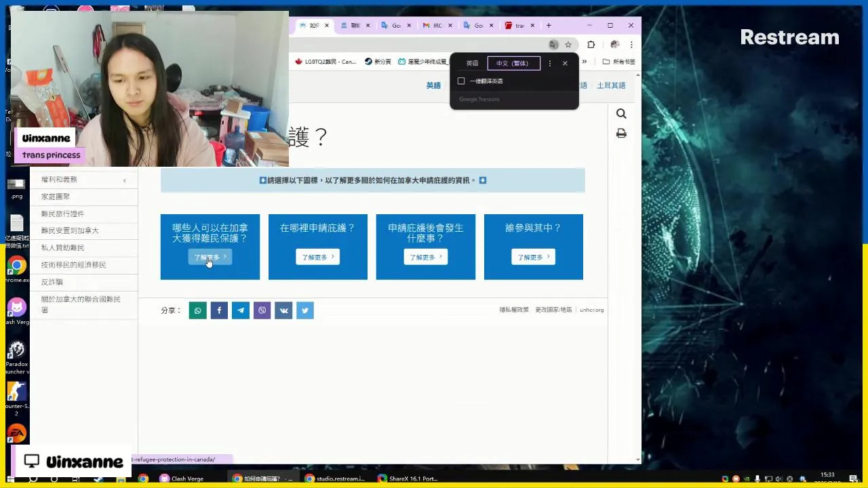Viewport: 868px width, 488px height.
Task: Share the page via WhatsApp icon
Action: coord(198,310)
